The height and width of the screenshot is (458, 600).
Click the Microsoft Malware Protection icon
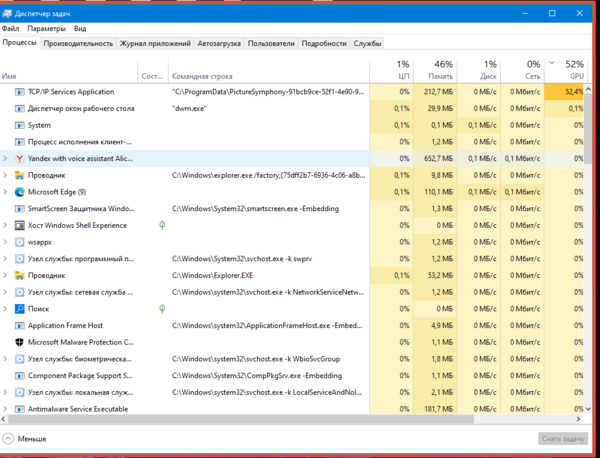tap(19, 342)
